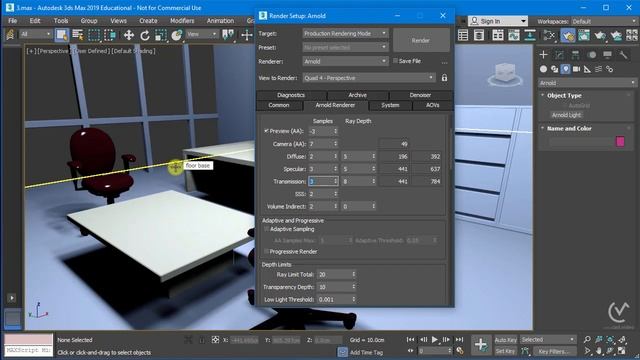640x360 pixels.
Task: Play the animation
Action: point(435,340)
